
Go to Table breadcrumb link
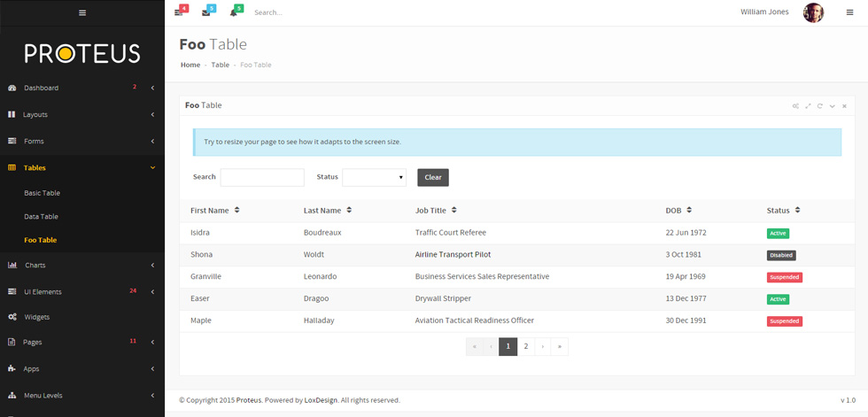point(221,65)
